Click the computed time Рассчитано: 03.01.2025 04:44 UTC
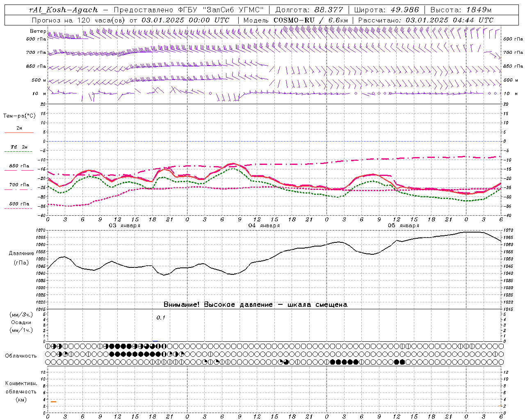This screenshot has width=525, height=420. [426, 20]
